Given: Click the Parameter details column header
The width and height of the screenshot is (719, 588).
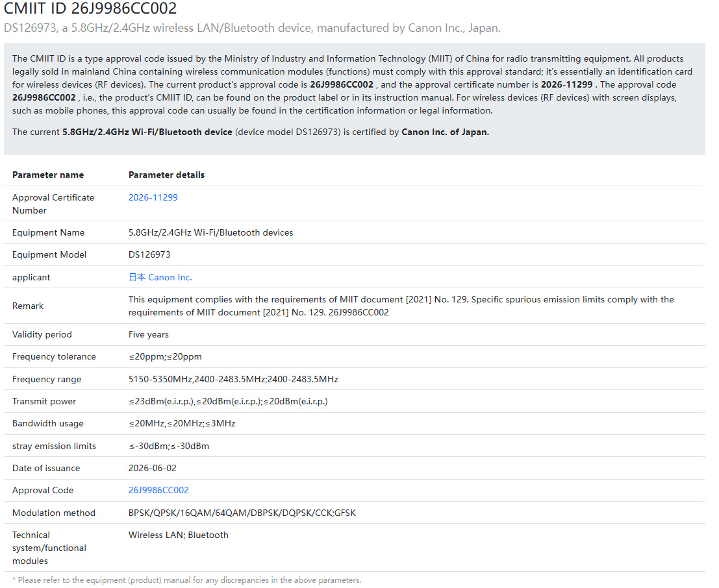Looking at the screenshot, I should [166, 175].
